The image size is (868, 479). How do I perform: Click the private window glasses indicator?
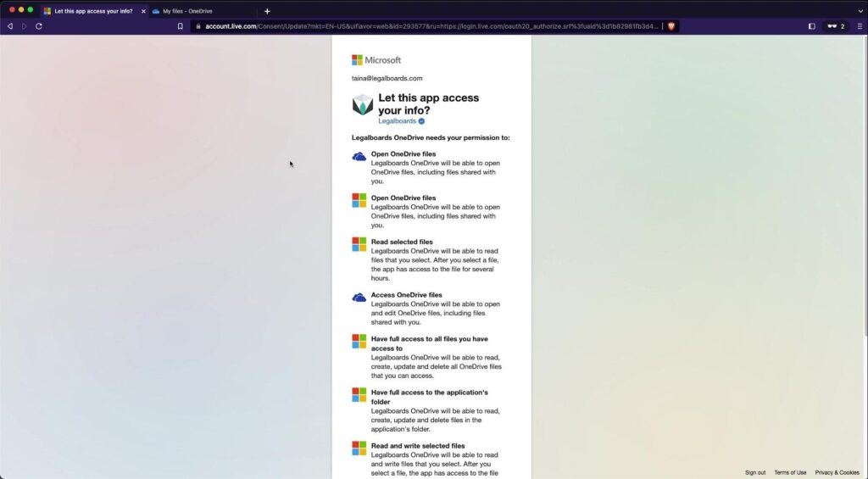coord(835,26)
